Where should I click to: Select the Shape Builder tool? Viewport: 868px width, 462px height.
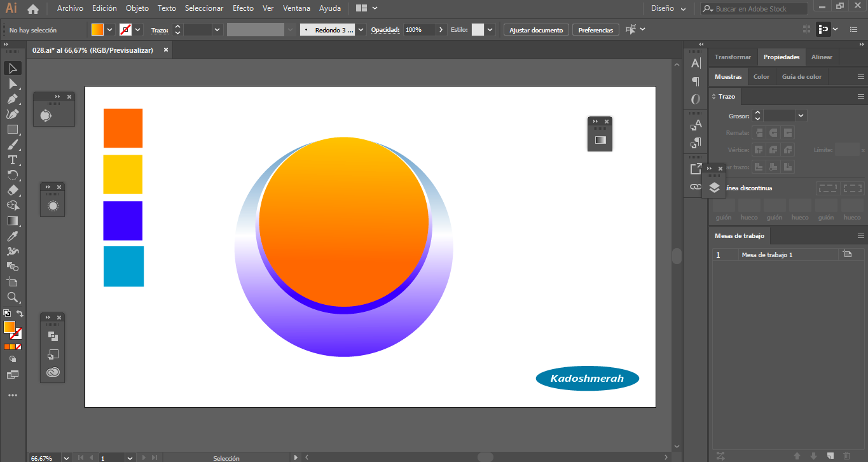13,206
